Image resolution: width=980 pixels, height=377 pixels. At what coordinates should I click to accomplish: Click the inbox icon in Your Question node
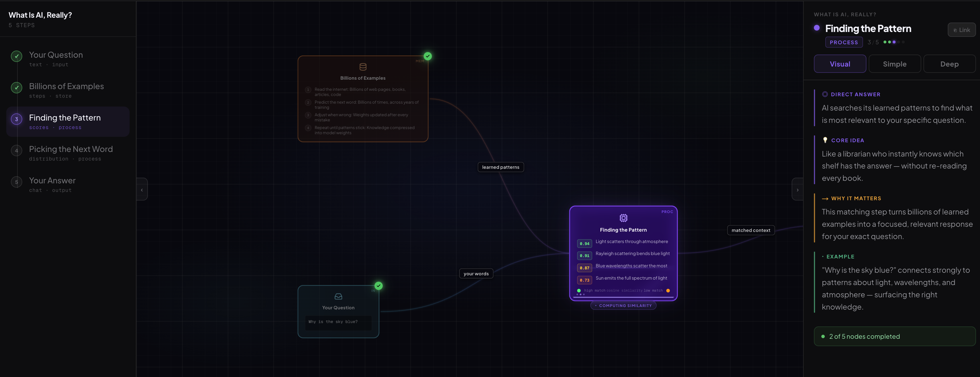338,297
